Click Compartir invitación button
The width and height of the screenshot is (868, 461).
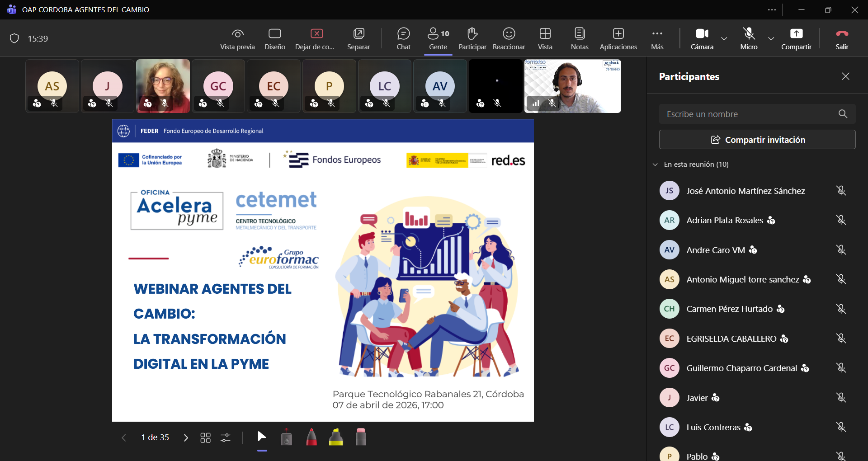[757, 140]
